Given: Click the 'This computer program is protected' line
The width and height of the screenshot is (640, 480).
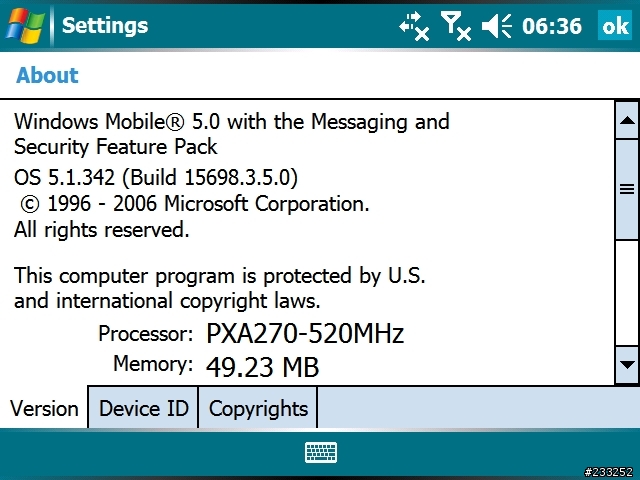Looking at the screenshot, I should (220, 276).
